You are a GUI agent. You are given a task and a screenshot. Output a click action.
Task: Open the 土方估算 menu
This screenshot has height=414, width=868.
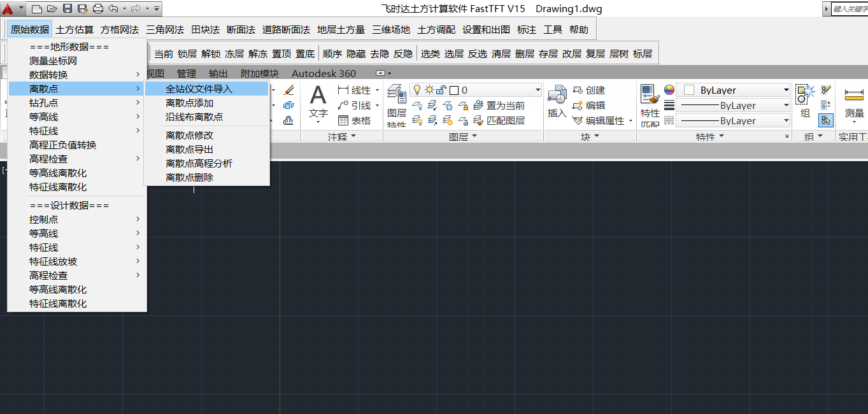[75, 30]
